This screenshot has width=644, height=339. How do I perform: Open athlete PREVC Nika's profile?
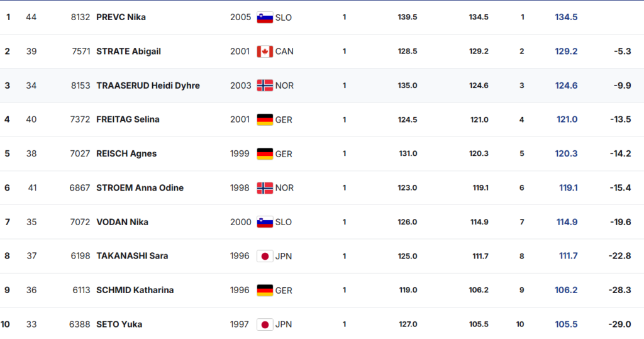(x=121, y=18)
